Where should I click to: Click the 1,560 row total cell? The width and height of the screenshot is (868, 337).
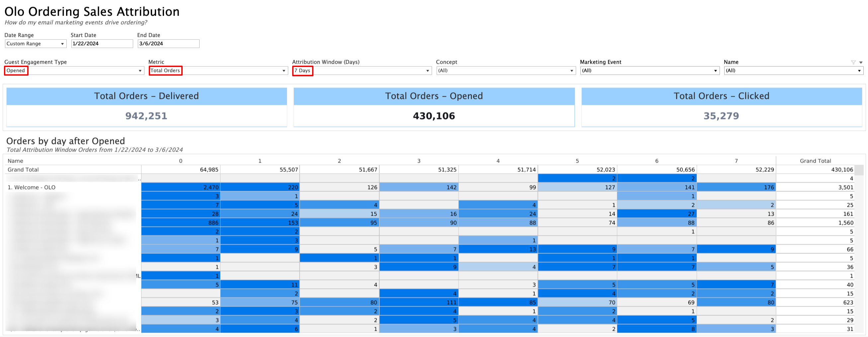click(x=816, y=223)
